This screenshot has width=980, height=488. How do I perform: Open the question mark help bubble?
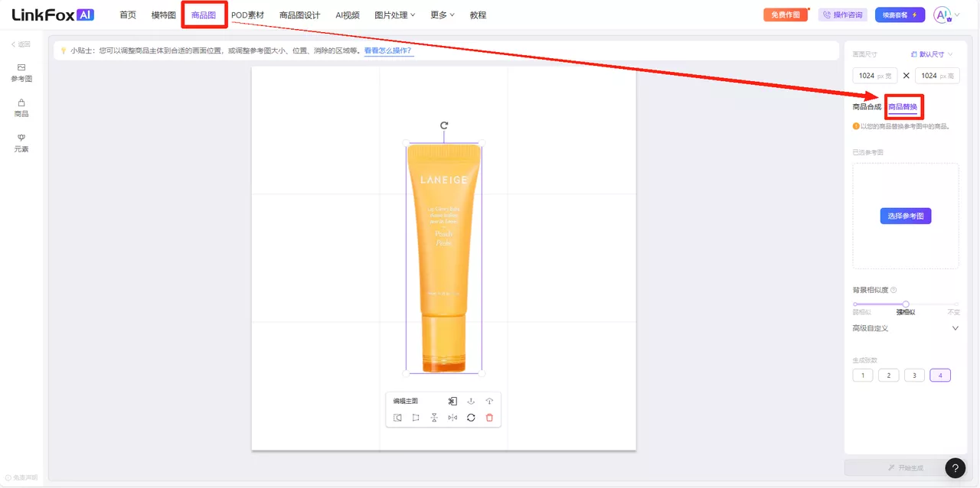[955, 468]
